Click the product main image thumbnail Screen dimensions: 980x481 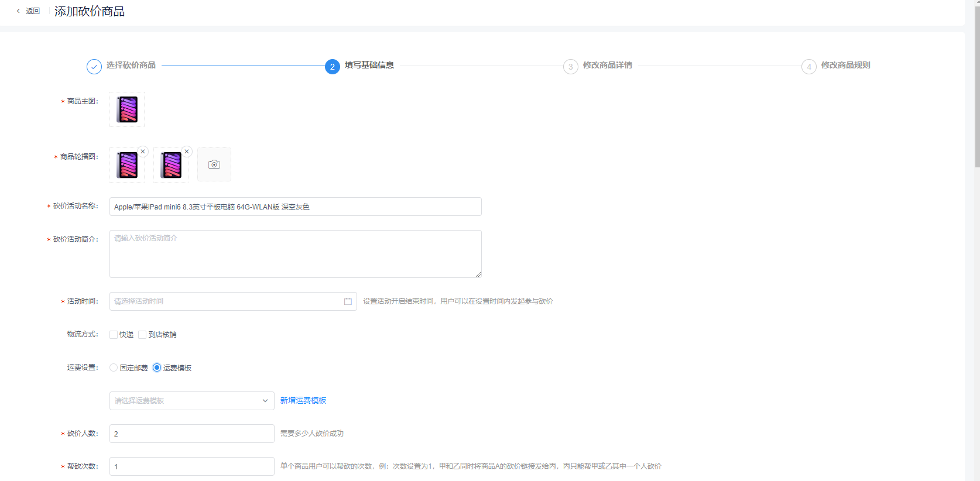point(127,109)
